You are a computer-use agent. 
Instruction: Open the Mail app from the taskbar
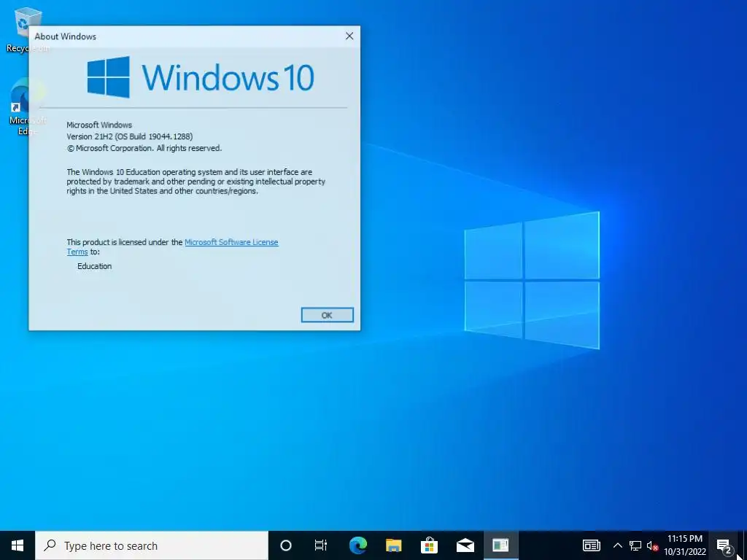pyautogui.click(x=465, y=545)
